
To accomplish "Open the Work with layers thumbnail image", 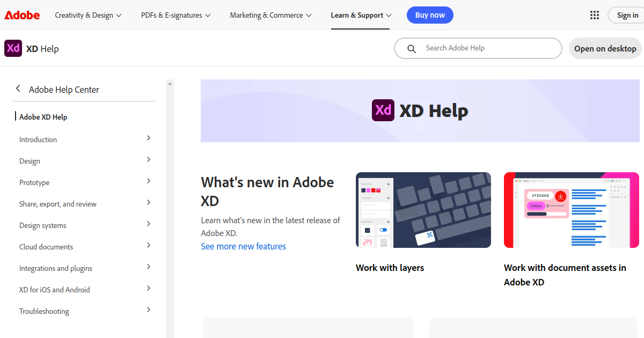I will pyautogui.click(x=423, y=210).
